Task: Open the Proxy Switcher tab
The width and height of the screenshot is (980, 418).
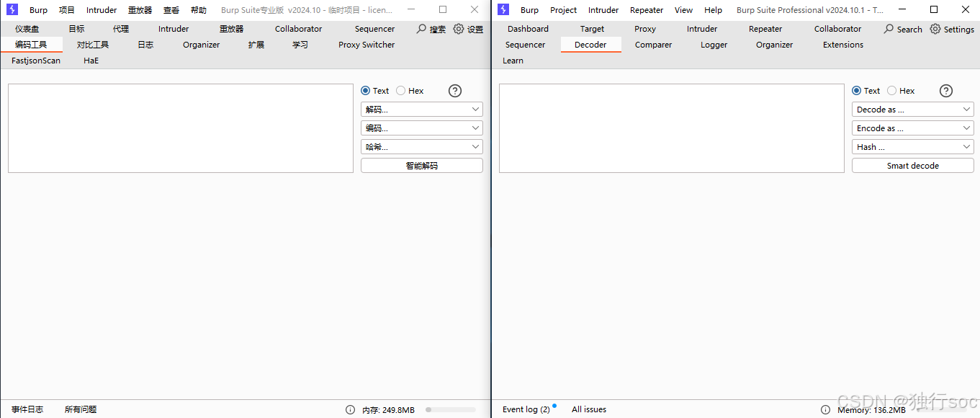Action: pyautogui.click(x=367, y=45)
